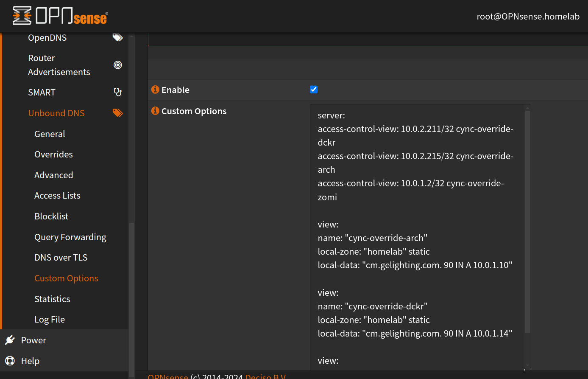The width and height of the screenshot is (588, 379).
Task: Click the OpenDNS tags icon
Action: [117, 38]
